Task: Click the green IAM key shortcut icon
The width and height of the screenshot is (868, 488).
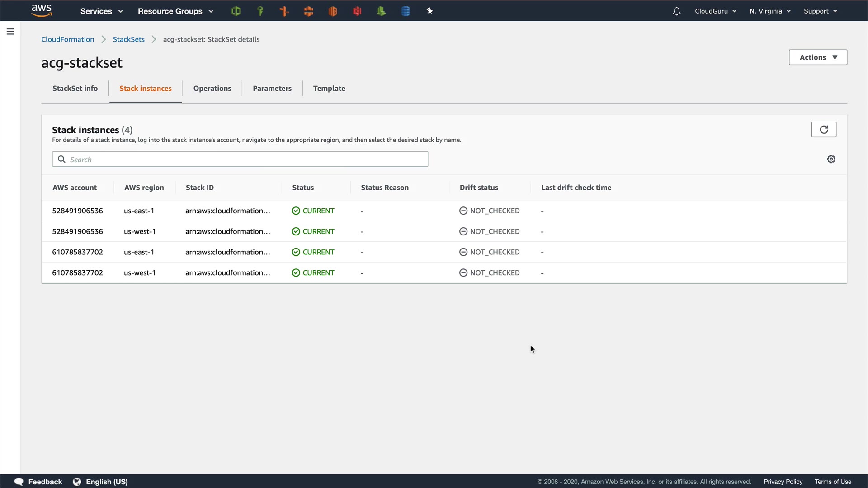Action: coord(260,11)
